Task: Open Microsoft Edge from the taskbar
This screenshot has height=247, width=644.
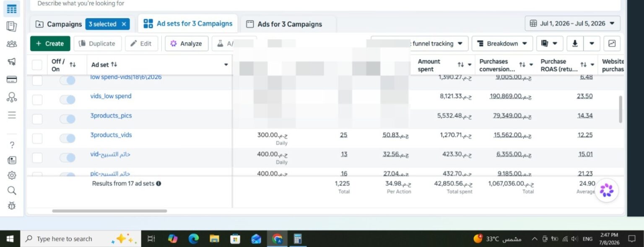Action: [193, 239]
